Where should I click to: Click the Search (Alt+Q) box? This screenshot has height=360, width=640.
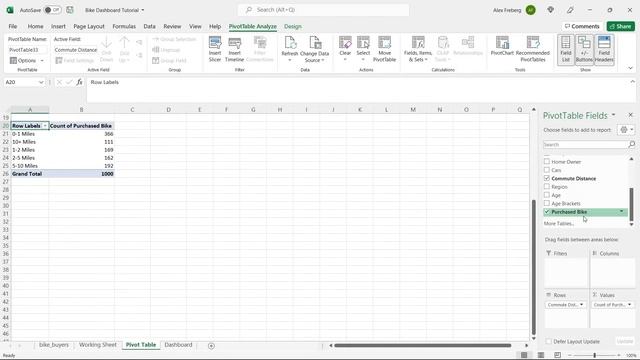(323, 10)
